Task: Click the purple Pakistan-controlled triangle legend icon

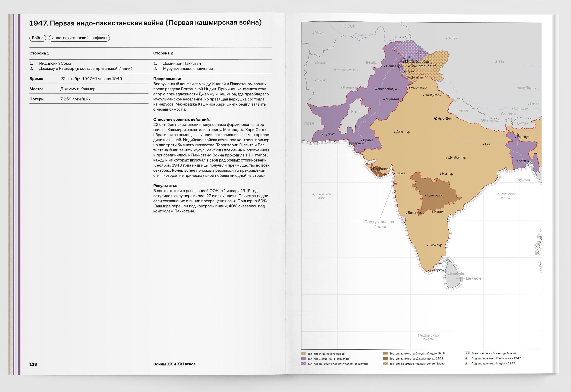Action: pyautogui.click(x=466, y=358)
